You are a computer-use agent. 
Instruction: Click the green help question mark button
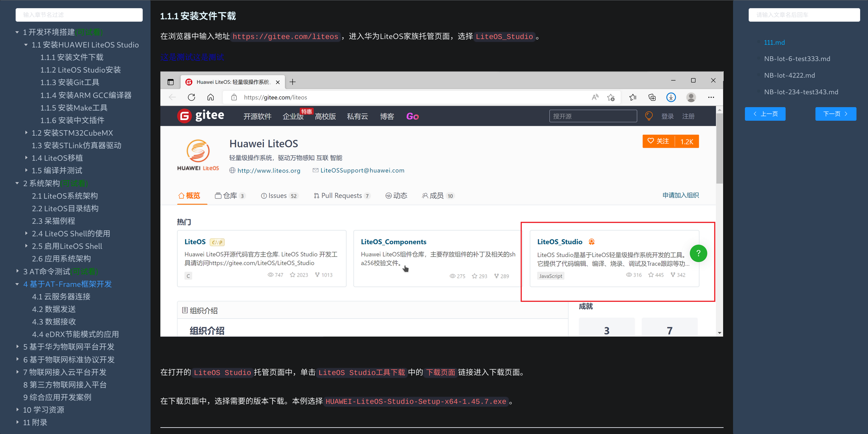click(x=698, y=253)
